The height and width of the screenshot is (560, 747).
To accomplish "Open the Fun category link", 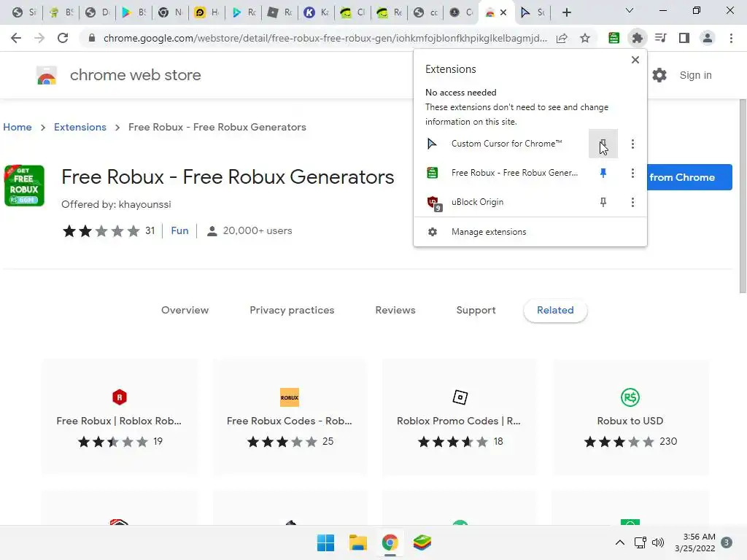I will (179, 230).
